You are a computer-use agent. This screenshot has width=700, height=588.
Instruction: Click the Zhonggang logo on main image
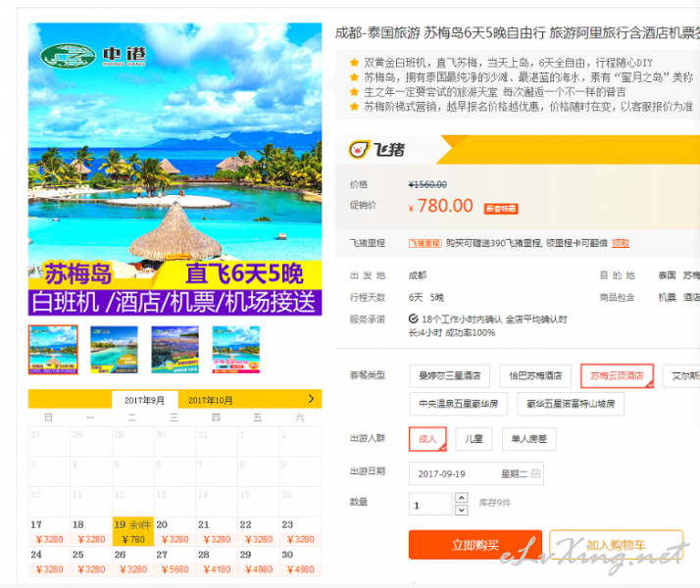click(x=93, y=56)
